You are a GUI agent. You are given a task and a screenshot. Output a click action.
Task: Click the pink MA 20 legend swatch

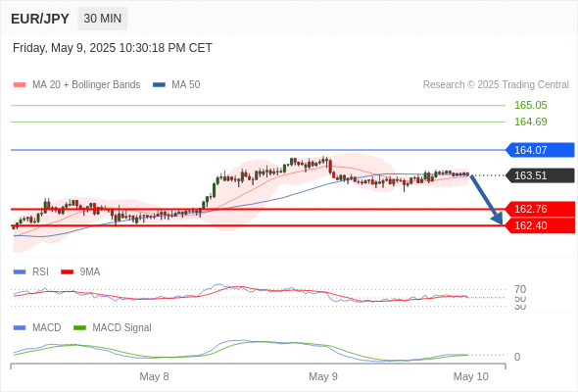(x=20, y=85)
